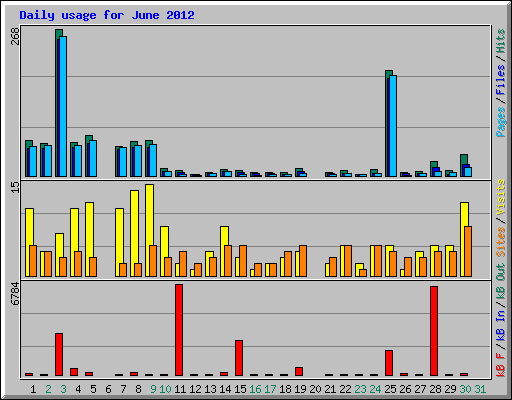This screenshot has width=512, height=400.
Task: Click day label "13"
Action: (210, 389)
